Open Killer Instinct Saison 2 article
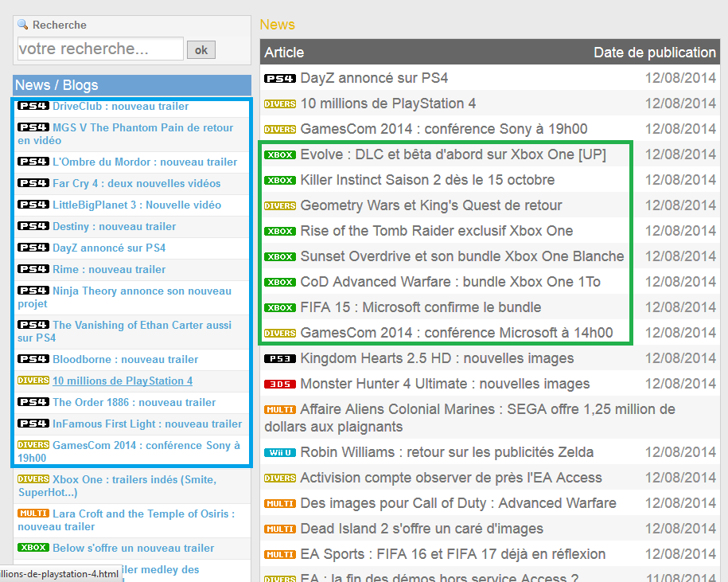The height and width of the screenshot is (582, 728). [x=427, y=180]
